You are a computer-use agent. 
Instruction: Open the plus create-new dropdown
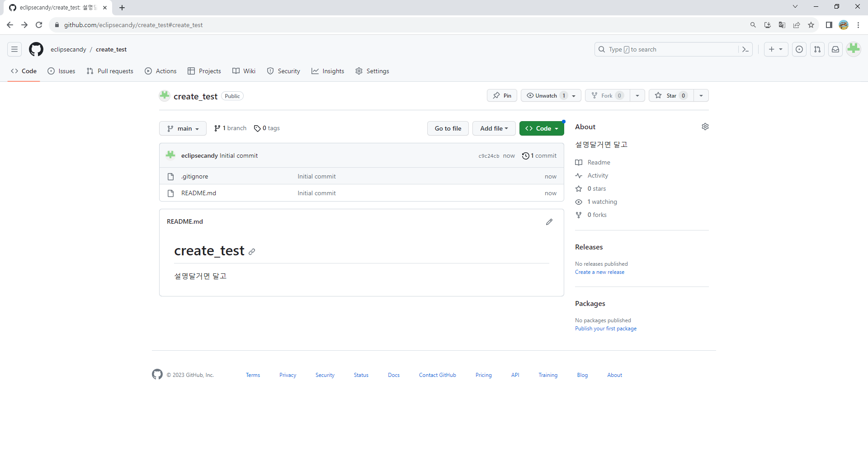click(776, 49)
